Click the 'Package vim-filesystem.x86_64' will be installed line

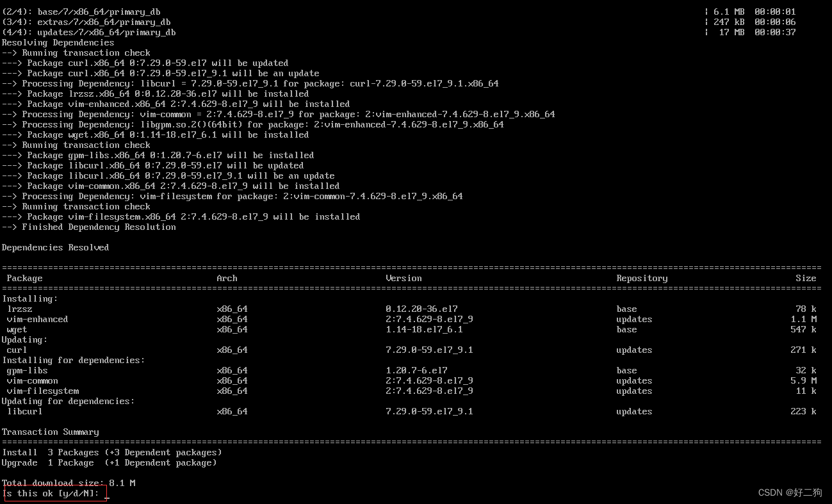(x=181, y=217)
